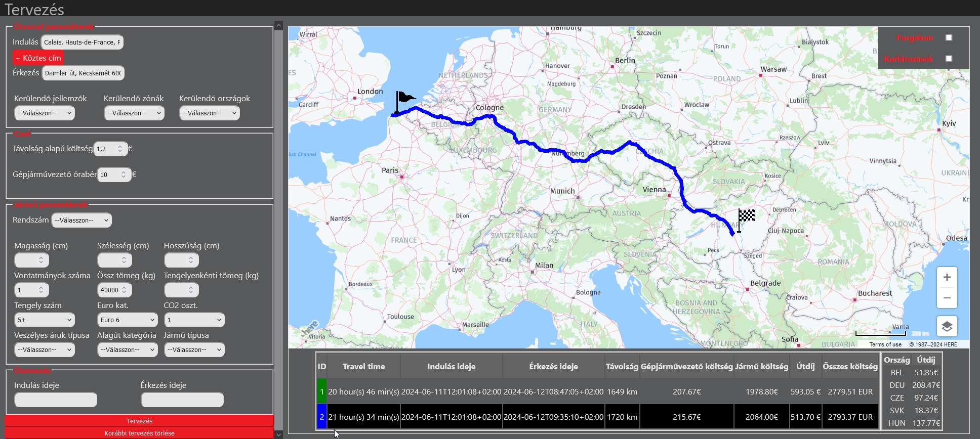Open the Rendszám selection dropdown
The width and height of the screenshot is (980, 439).
[x=81, y=220]
